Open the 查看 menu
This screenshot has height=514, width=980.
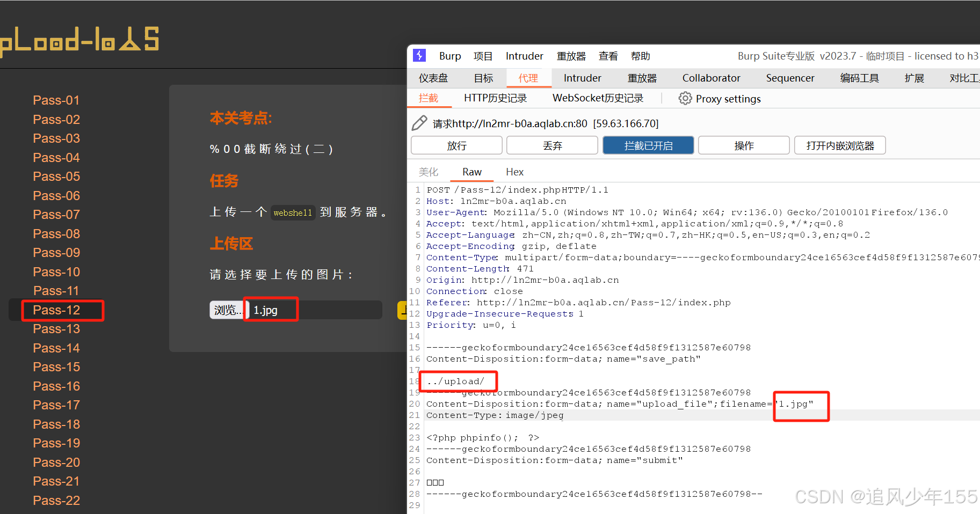[608, 56]
